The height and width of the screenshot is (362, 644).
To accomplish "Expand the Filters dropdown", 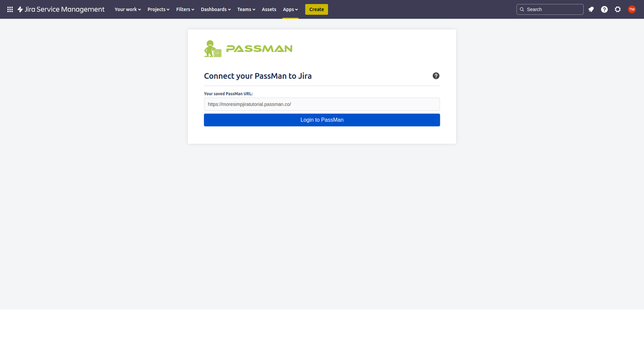I will coord(185,9).
